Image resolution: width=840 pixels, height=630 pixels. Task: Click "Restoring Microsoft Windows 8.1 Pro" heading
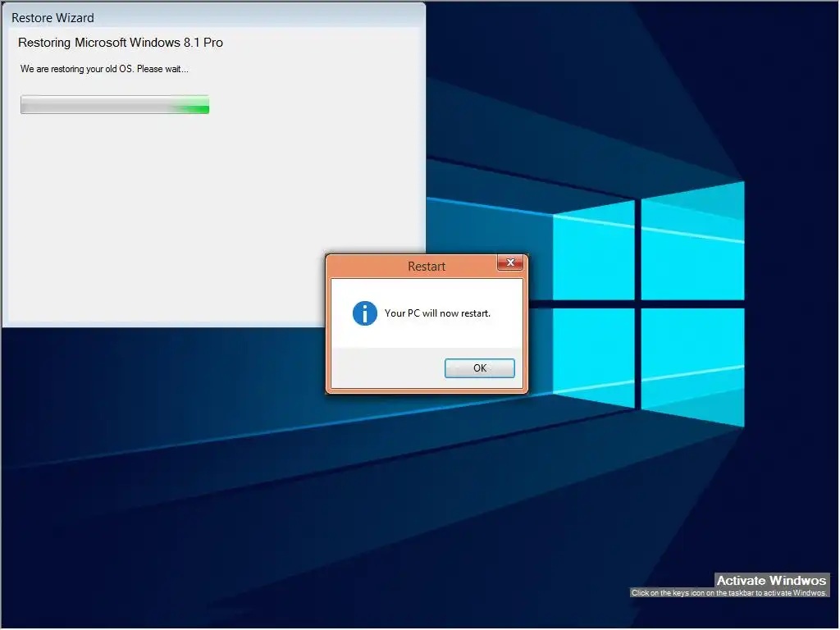click(121, 43)
